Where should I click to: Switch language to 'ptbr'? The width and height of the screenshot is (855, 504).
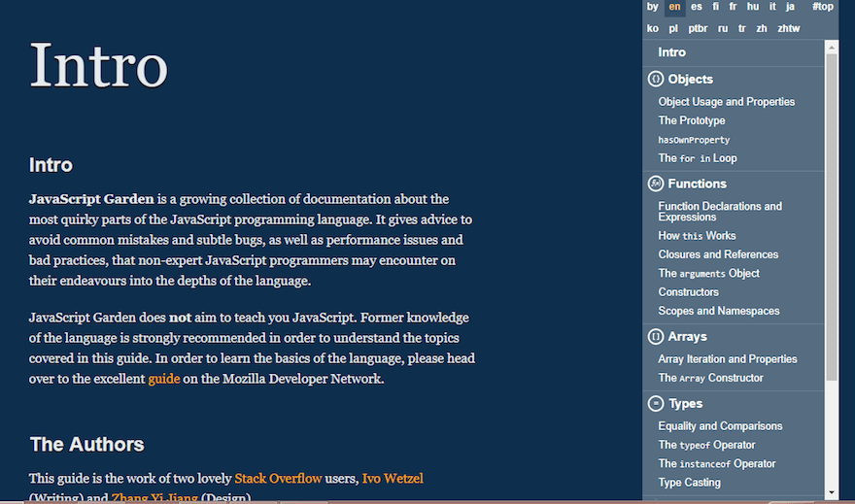[698, 28]
